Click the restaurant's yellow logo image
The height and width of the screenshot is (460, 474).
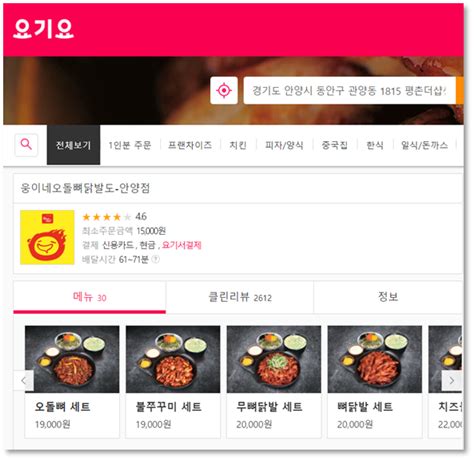[47, 237]
